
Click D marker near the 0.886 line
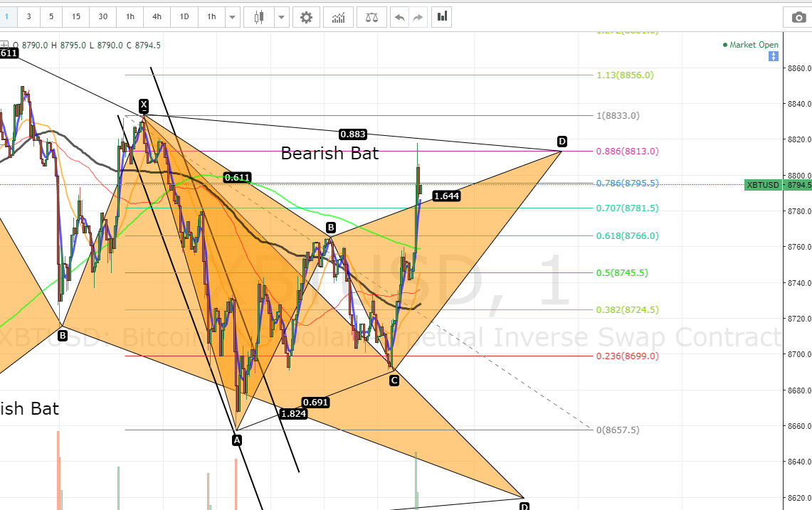pos(562,142)
